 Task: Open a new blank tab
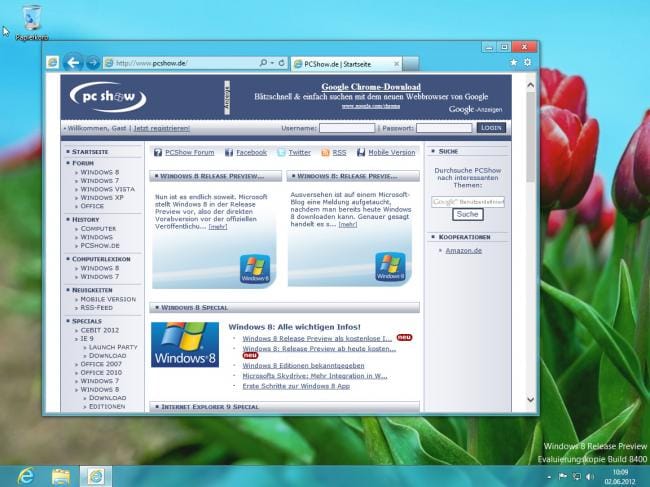click(411, 64)
